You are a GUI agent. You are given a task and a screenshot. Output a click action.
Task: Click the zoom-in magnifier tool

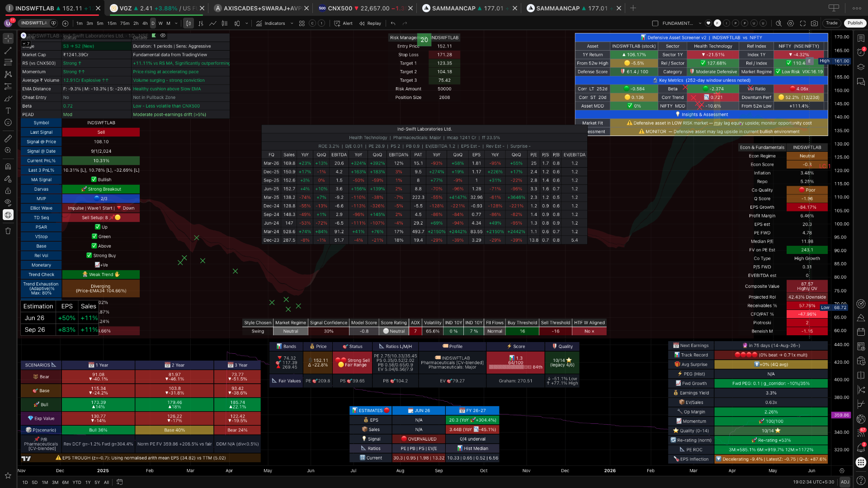8,150
